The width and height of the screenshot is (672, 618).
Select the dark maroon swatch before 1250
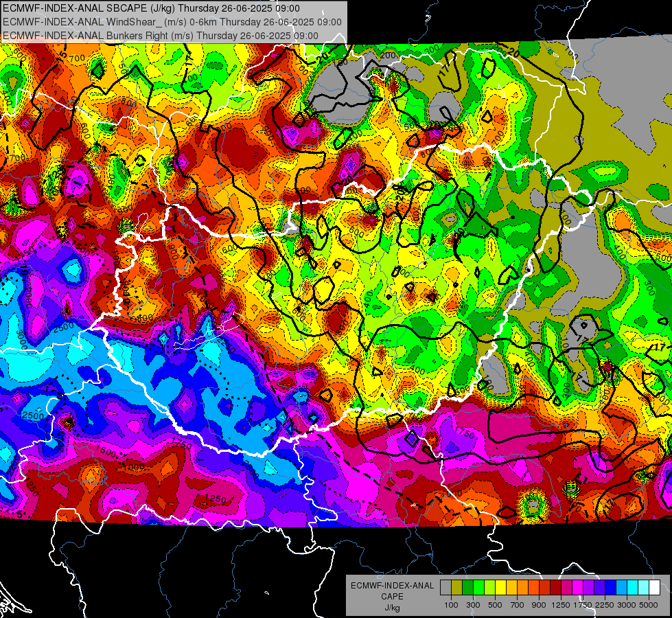tap(556, 588)
